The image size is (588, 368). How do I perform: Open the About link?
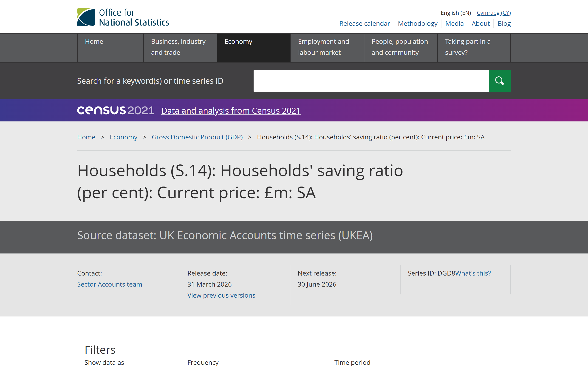[x=480, y=23]
